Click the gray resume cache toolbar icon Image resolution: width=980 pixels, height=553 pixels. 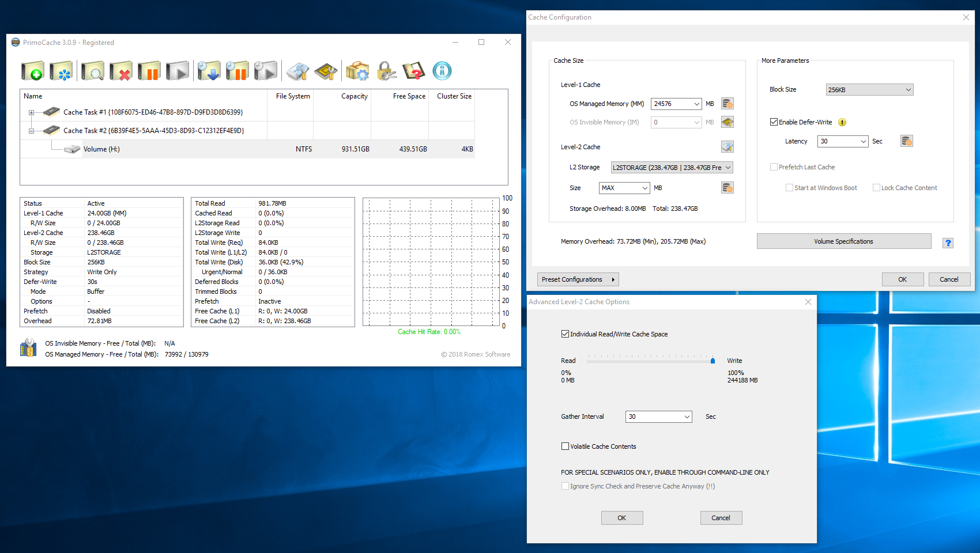pyautogui.click(x=178, y=71)
